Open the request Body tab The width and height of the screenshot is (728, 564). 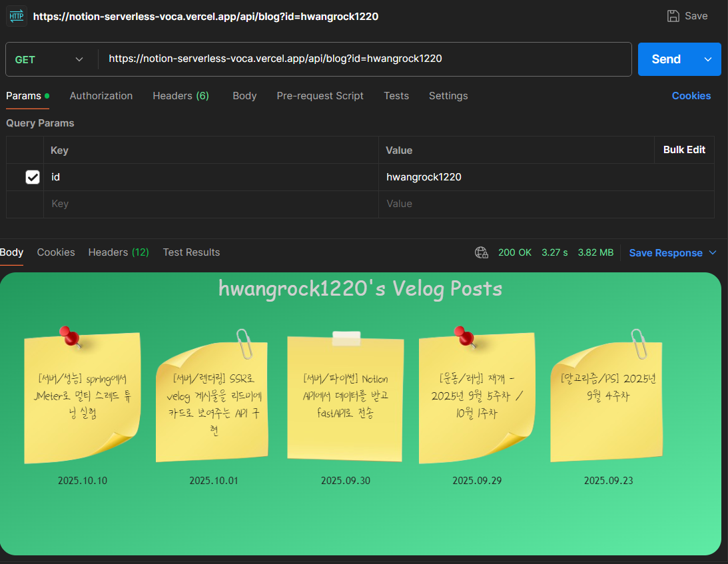click(x=244, y=96)
